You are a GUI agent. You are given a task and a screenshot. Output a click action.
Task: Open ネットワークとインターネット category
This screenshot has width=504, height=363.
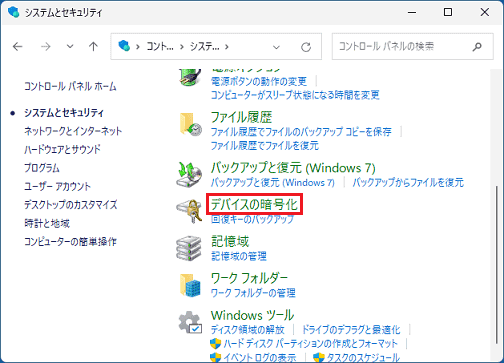point(73,131)
